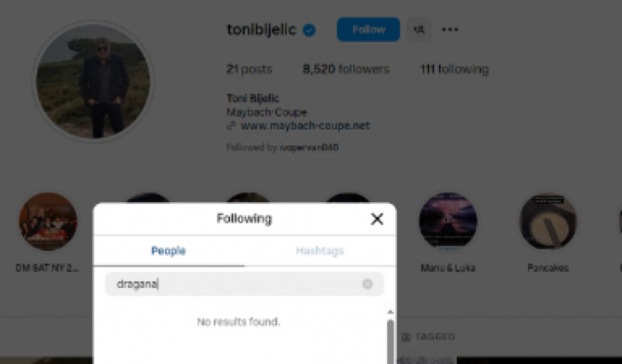Image resolution: width=622 pixels, height=364 pixels.
Task: Select the People tab
Action: pyautogui.click(x=169, y=251)
